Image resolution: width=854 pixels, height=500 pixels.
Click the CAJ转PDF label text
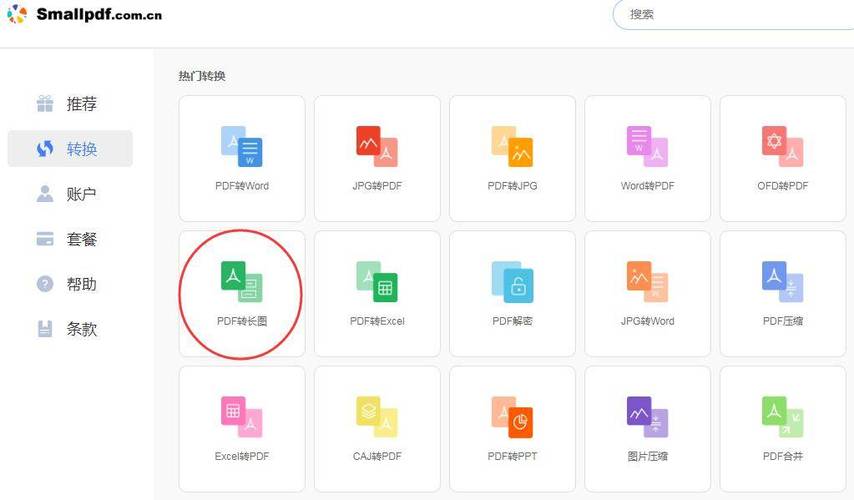click(x=377, y=456)
